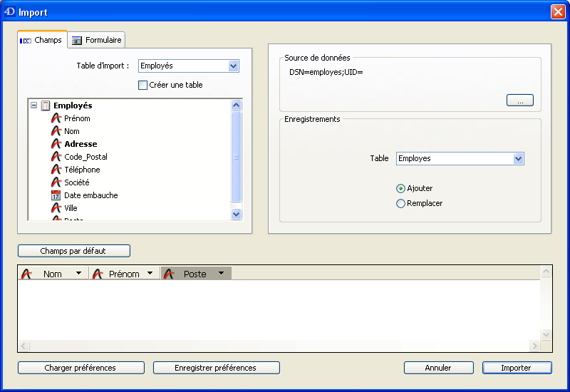The width and height of the screenshot is (570, 392).
Task: Switch to the Formulaire tab
Action: 97,40
